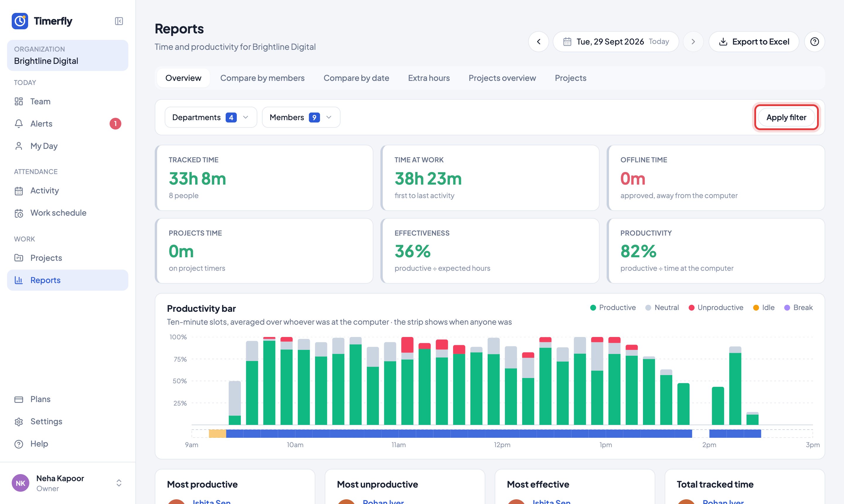Click the NK avatar circle
This screenshot has height=504, width=844.
coord(21,483)
